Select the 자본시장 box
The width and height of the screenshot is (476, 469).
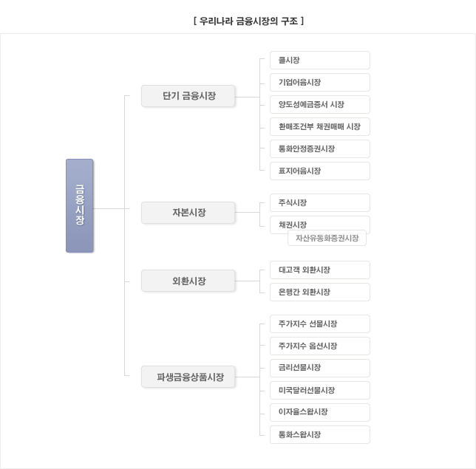coord(188,213)
